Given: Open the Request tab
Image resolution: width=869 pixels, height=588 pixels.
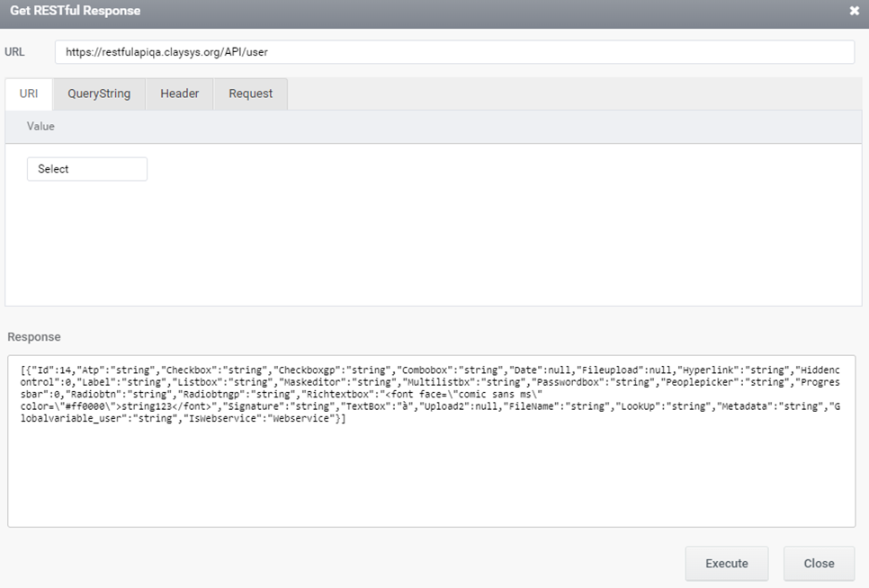Looking at the screenshot, I should 250,94.
